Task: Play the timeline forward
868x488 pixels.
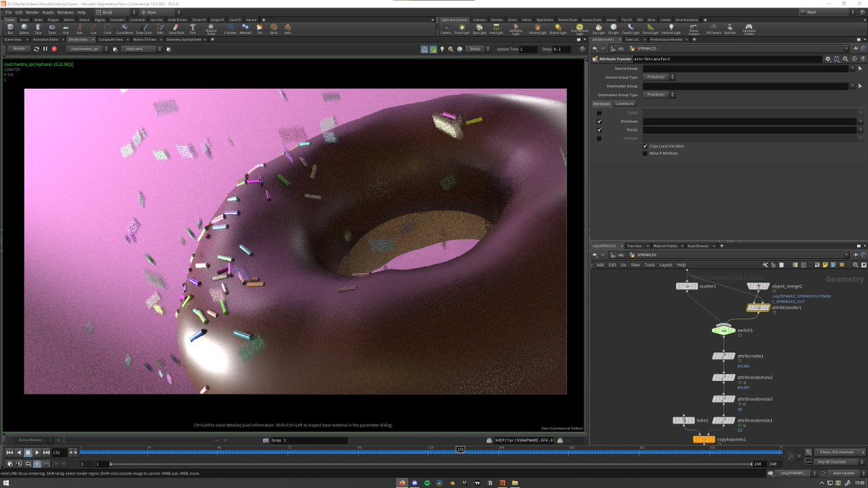Action: [x=38, y=453]
